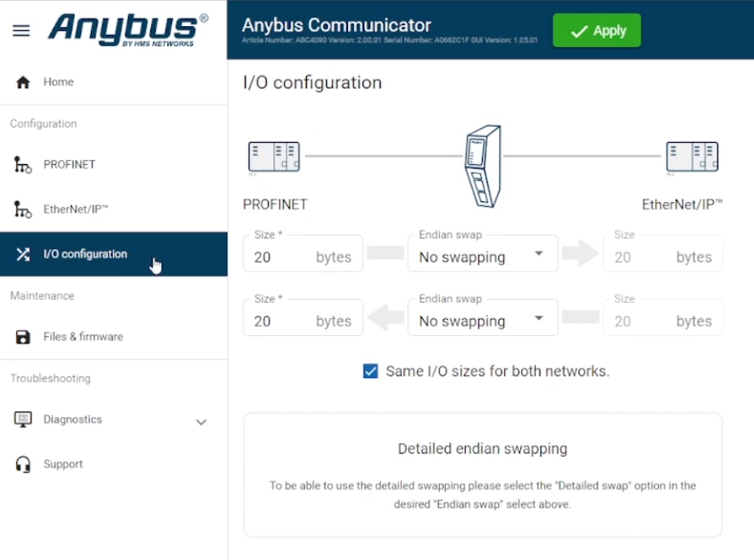Viewport: 754px width, 560px height.
Task: Click the Home house icon
Action: tap(23, 82)
